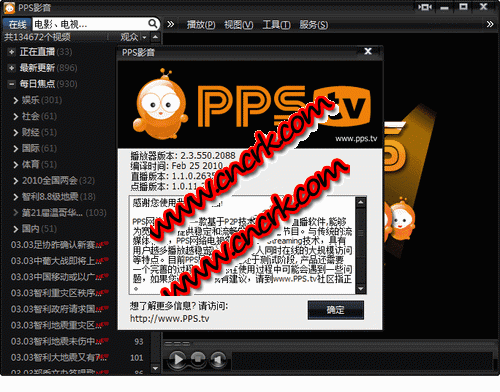The image size is (500, 392).
Task: Click the search magnifier icon
Action: [x=153, y=24]
